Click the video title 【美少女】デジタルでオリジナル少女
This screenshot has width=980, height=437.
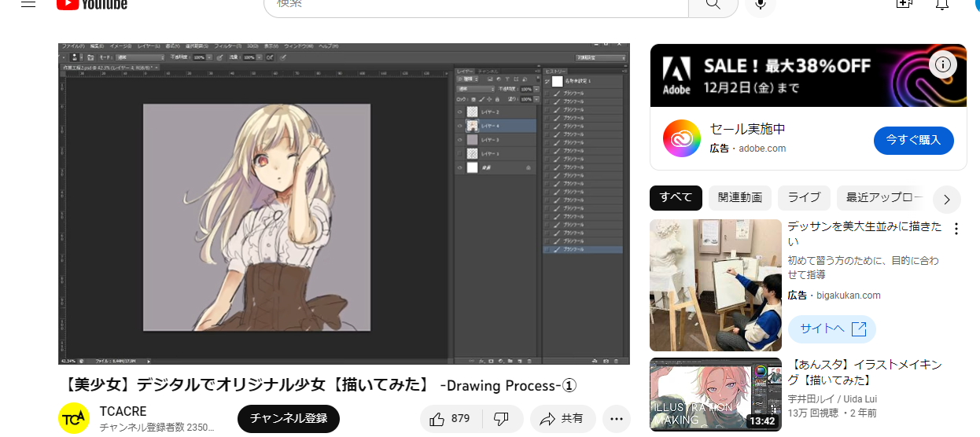tap(320, 385)
